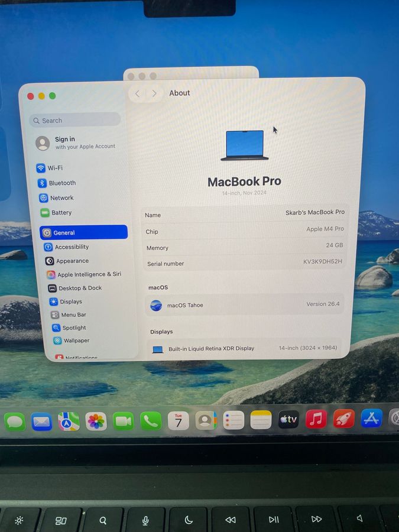The image size is (399, 532).
Task: Go to Battery settings
Action: [x=61, y=213]
